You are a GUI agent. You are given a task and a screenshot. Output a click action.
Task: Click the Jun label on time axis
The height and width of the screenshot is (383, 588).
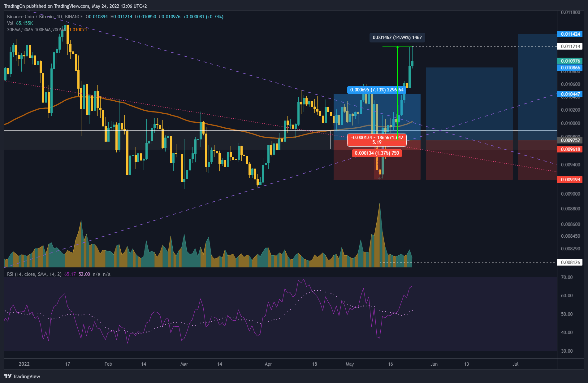[x=434, y=364]
